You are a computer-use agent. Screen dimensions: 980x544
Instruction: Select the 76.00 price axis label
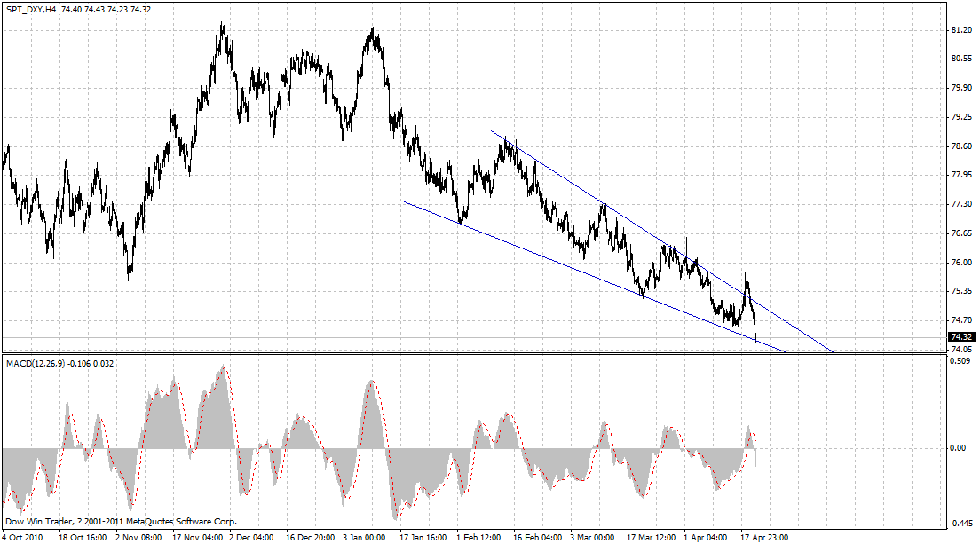[961, 263]
